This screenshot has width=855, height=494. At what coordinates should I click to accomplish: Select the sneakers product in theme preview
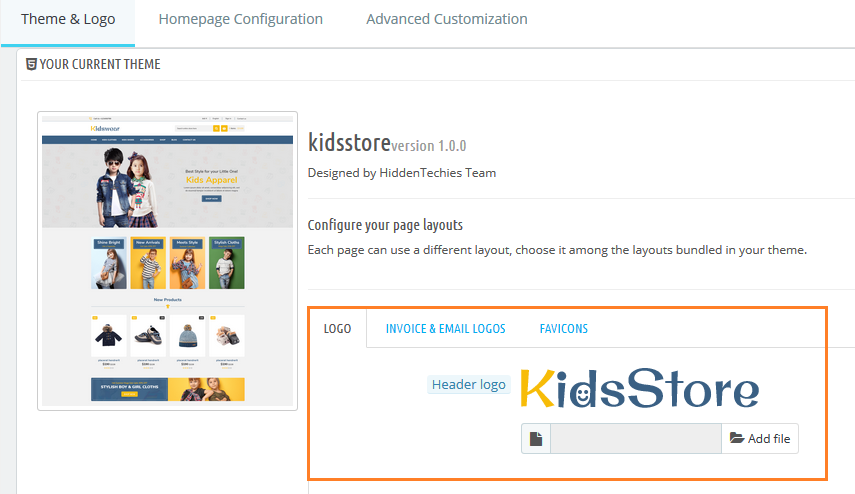pos(149,336)
